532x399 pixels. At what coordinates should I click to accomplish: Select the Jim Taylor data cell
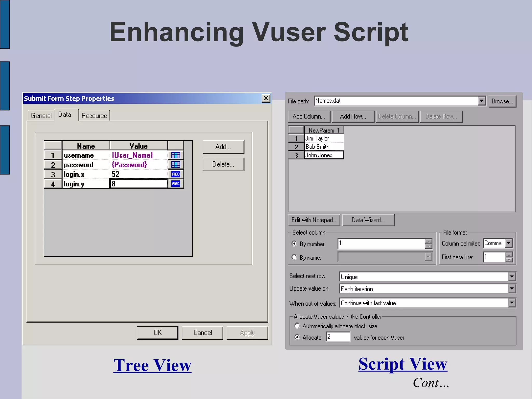pyautogui.click(x=324, y=138)
